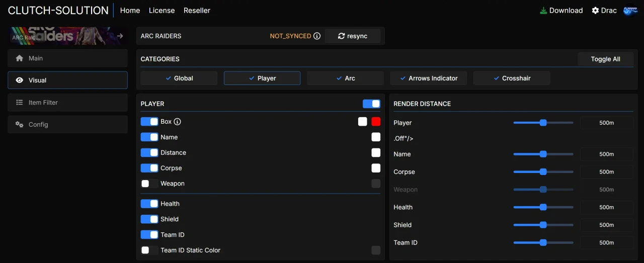Open the Distance color swatch

click(376, 153)
